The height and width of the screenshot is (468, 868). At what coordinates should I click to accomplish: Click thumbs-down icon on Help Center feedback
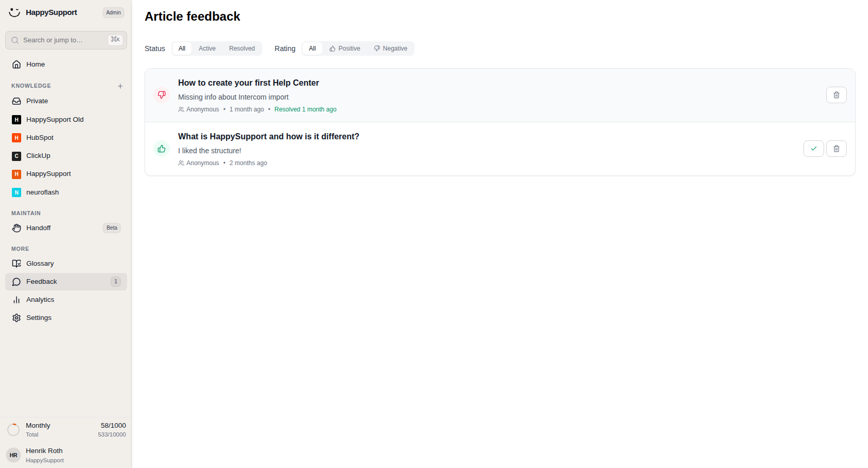(162, 95)
